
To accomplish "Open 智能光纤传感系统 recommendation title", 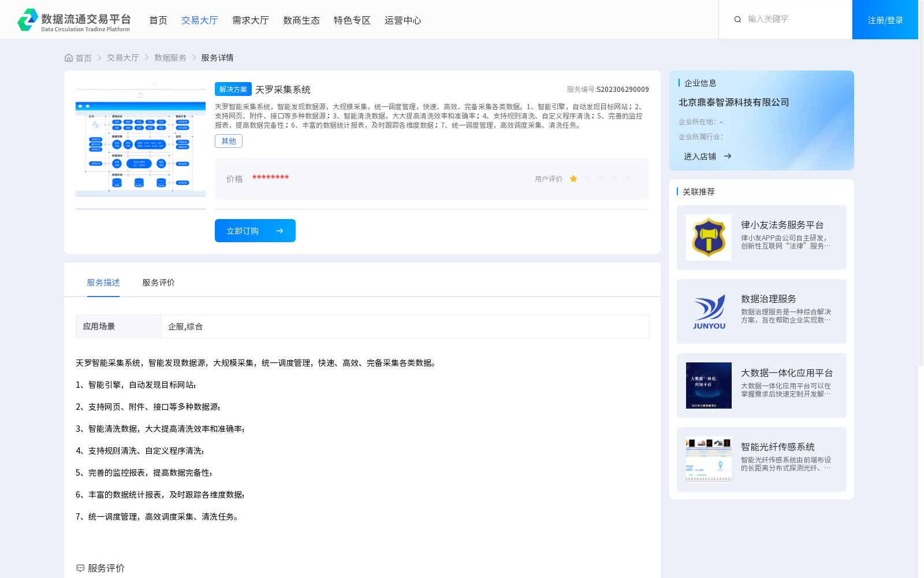I will [x=778, y=447].
